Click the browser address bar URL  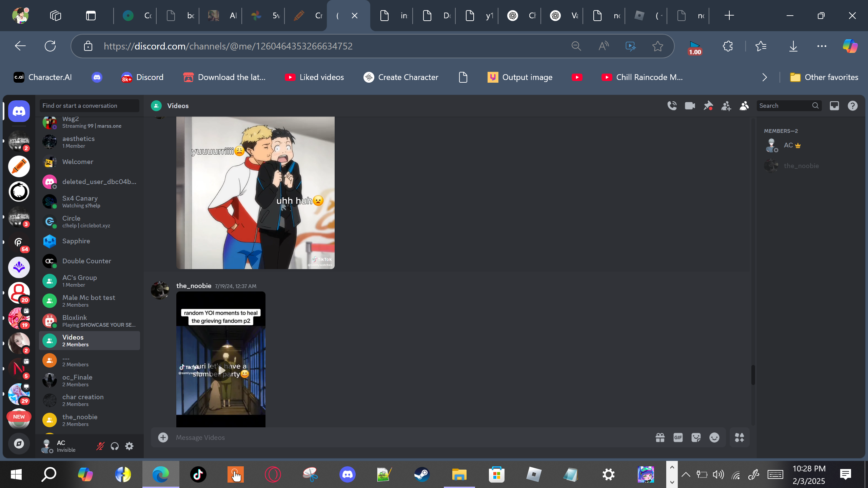click(228, 46)
